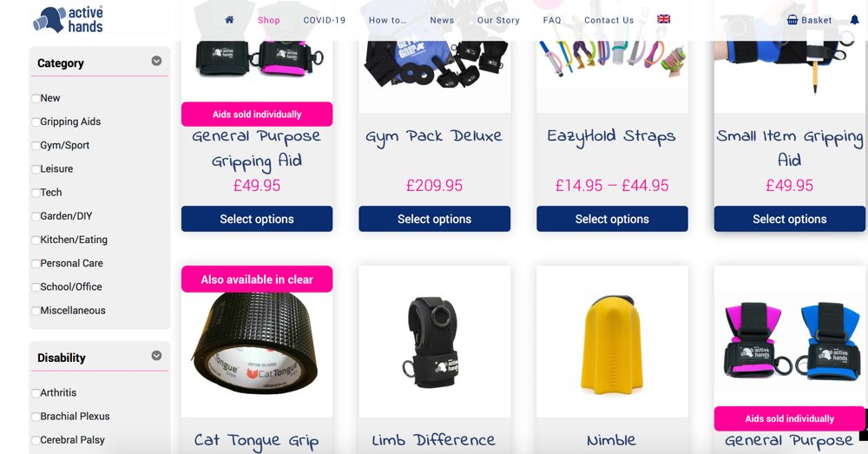Click the Active Hands logo
868x454 pixels.
68,19
